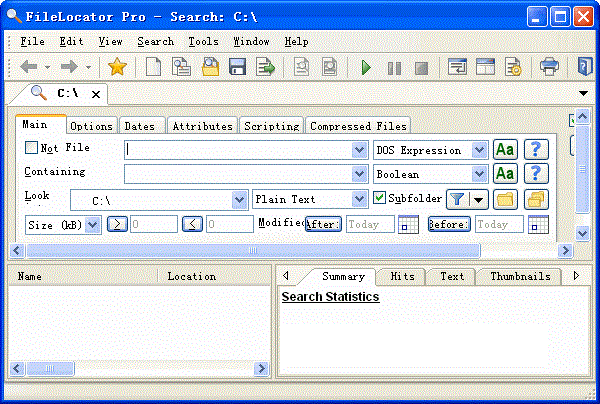Pause the search with pause button
The width and height of the screenshot is (600, 404).
(x=394, y=68)
